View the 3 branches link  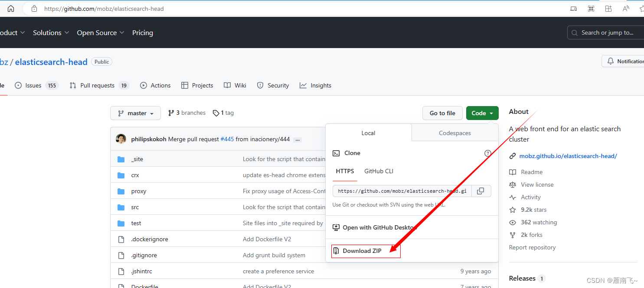coord(187,113)
